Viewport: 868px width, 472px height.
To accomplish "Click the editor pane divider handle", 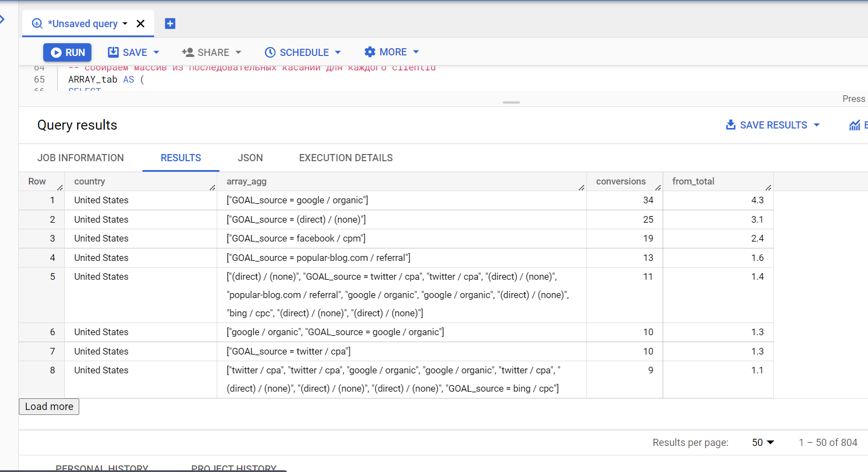I will coord(511,102).
